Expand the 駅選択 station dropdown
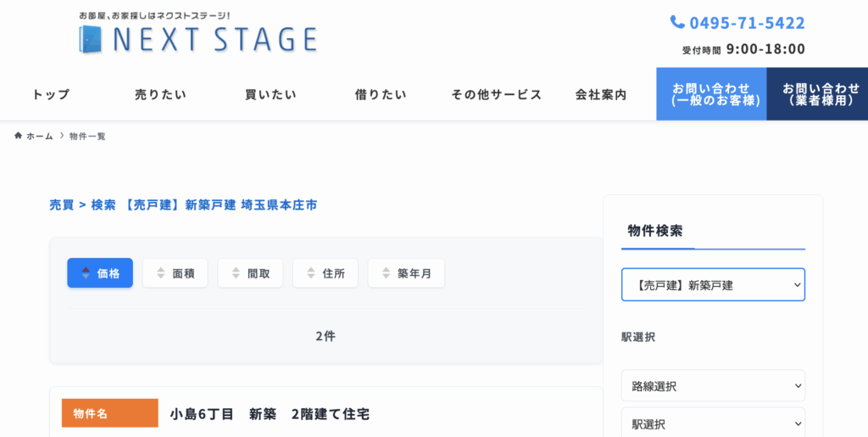 [713, 423]
